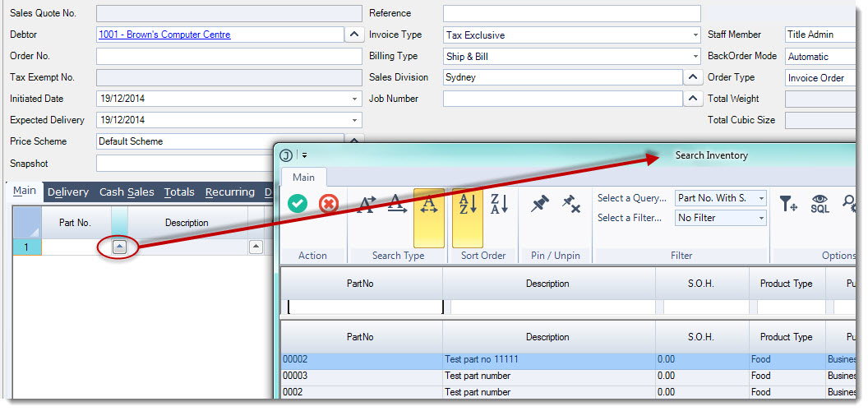The image size is (868, 411).
Task: Switch to the Delivery tab
Action: tap(68, 192)
